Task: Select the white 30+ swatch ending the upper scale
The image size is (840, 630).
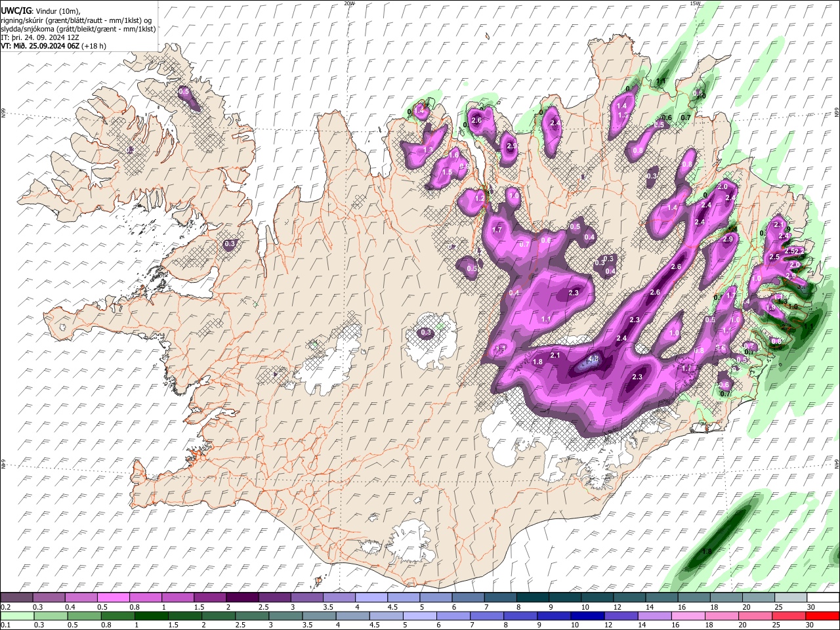Action: [x=823, y=598]
